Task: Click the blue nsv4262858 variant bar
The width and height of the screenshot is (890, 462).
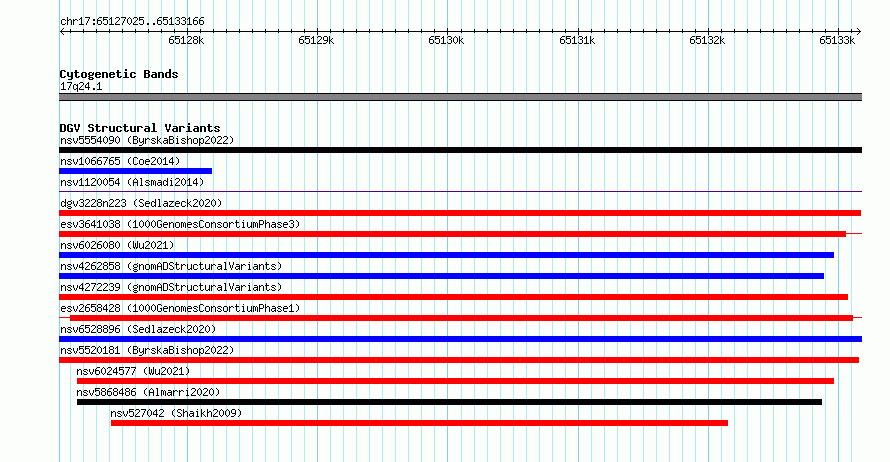Action: [442, 276]
